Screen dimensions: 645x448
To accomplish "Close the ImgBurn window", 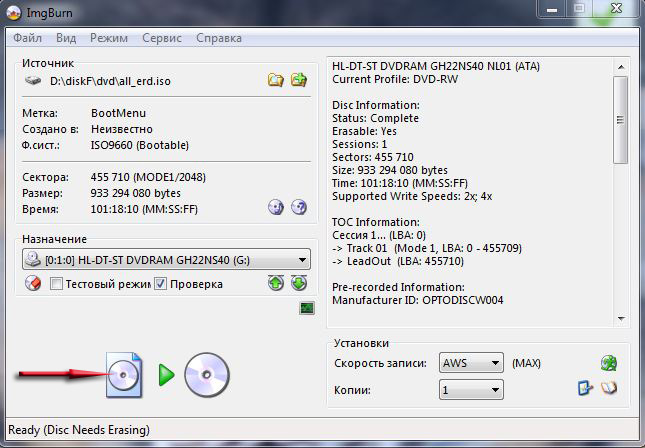I will [616, 9].
